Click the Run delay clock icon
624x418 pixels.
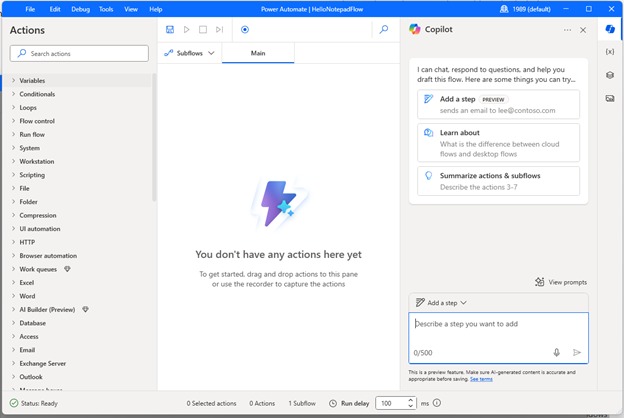coord(333,403)
